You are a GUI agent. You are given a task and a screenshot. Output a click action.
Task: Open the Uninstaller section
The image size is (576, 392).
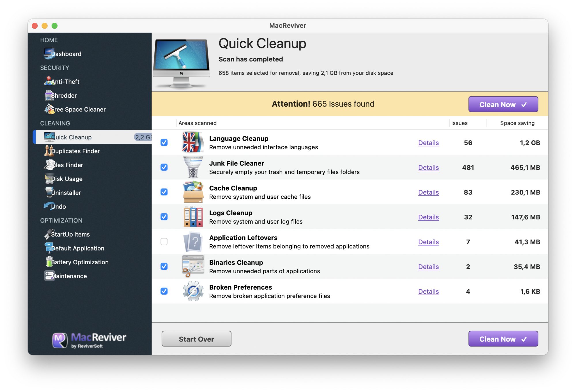click(66, 193)
